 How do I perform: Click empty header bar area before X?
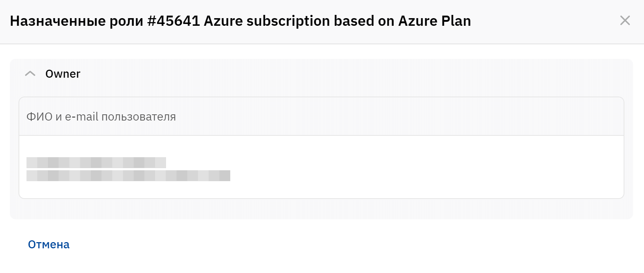(x=545, y=21)
